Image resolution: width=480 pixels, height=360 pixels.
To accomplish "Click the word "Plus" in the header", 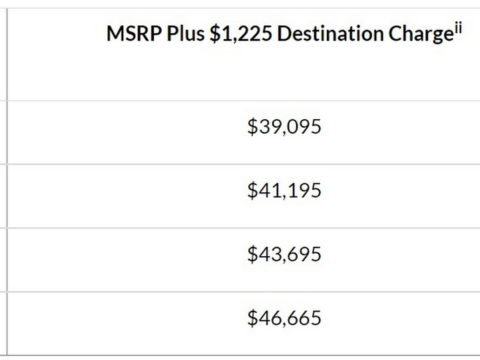I will pyautogui.click(x=186, y=34).
